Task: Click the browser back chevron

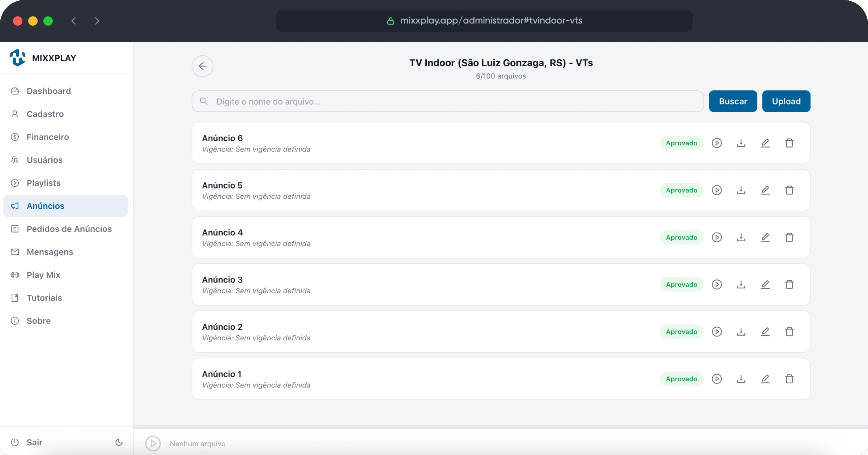Action: pos(74,21)
